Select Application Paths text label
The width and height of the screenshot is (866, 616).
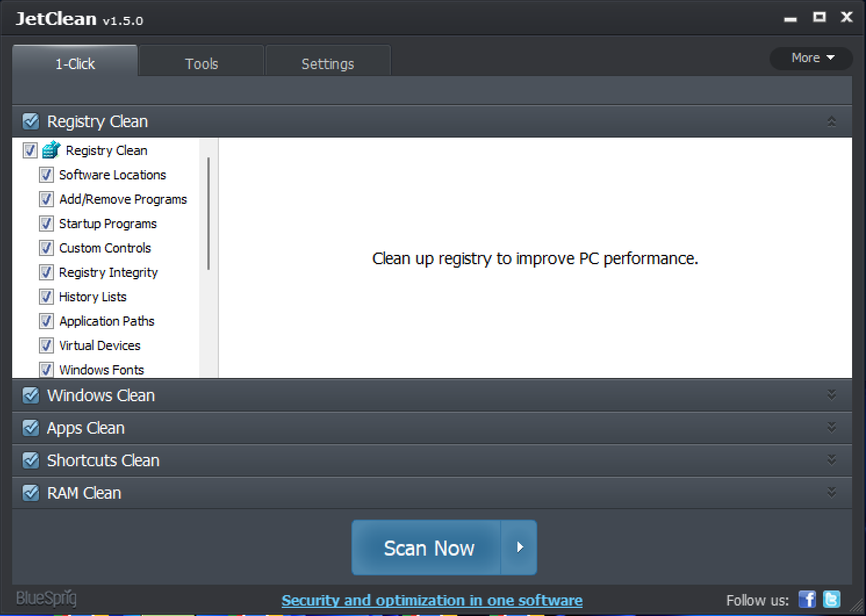(x=107, y=321)
